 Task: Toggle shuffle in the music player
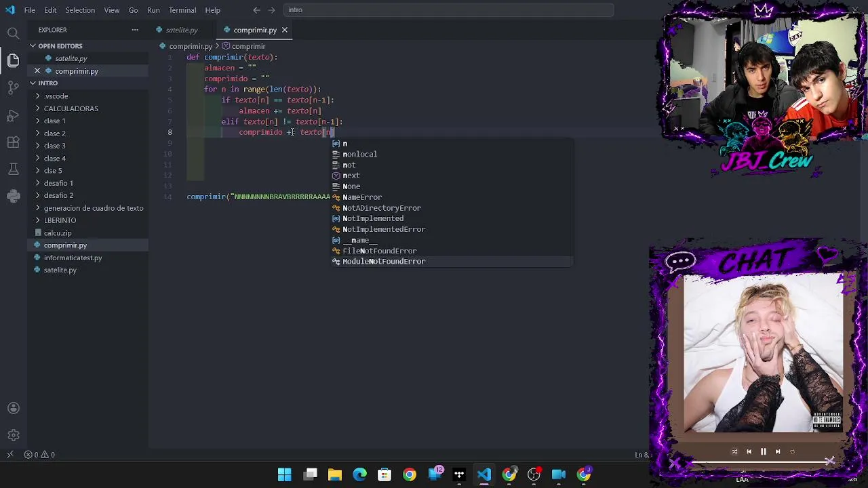point(734,451)
